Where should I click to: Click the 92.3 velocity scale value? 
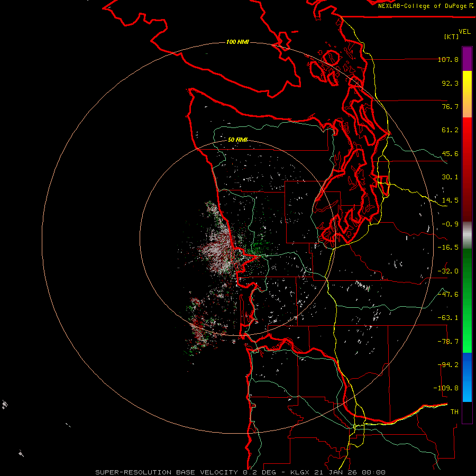click(450, 83)
